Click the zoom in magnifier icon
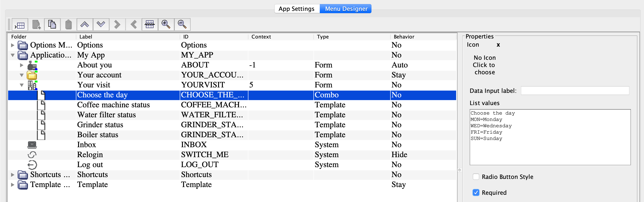 (x=166, y=24)
